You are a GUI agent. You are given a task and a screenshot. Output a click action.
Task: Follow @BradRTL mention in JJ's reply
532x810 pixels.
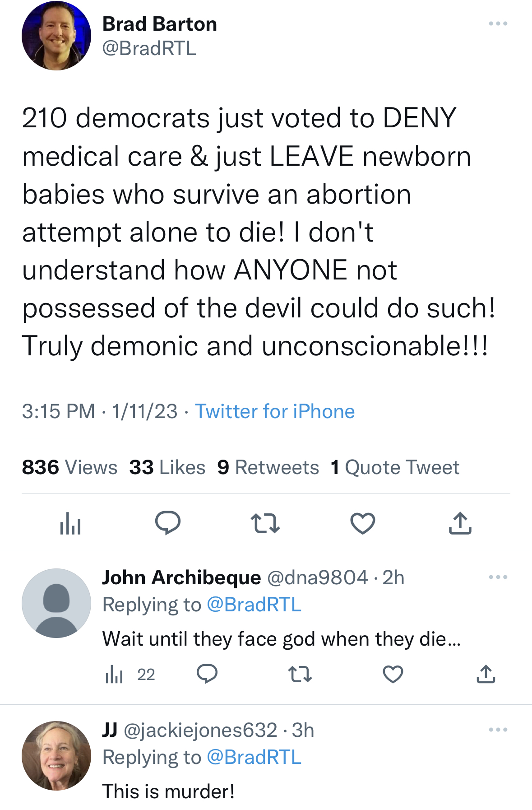click(x=254, y=757)
